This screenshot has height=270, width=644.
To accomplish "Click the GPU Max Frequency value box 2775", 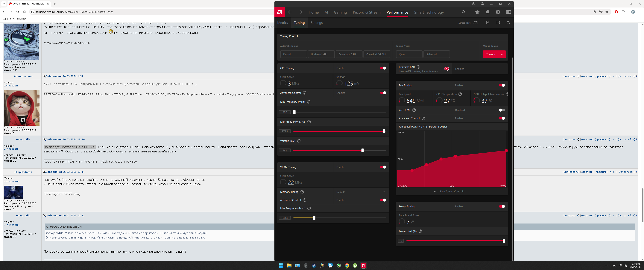I will [x=285, y=131].
